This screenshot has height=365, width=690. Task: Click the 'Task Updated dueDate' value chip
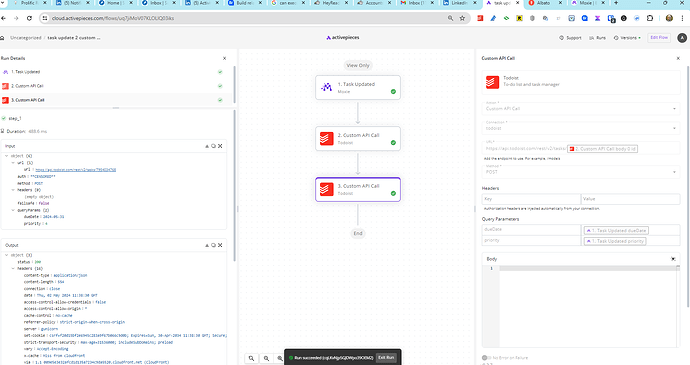(x=616, y=230)
